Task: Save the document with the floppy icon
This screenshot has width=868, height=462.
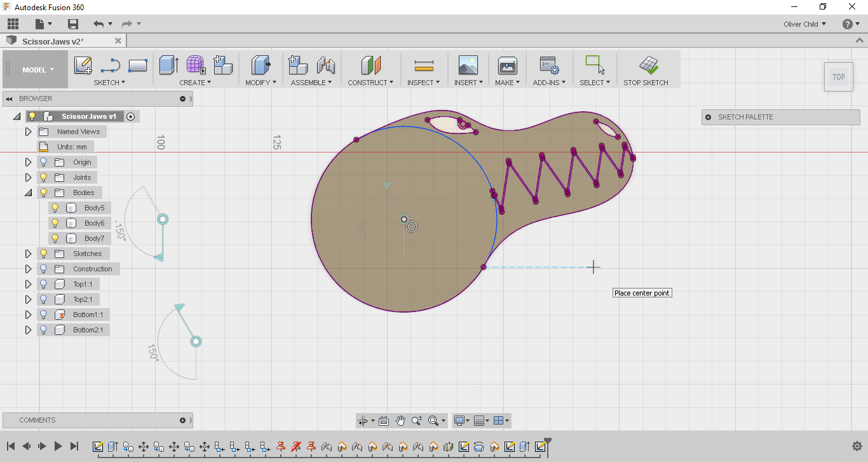Action: pyautogui.click(x=73, y=24)
